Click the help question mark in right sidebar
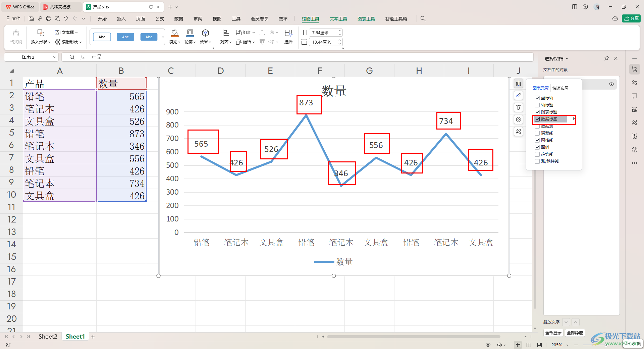 634,150
